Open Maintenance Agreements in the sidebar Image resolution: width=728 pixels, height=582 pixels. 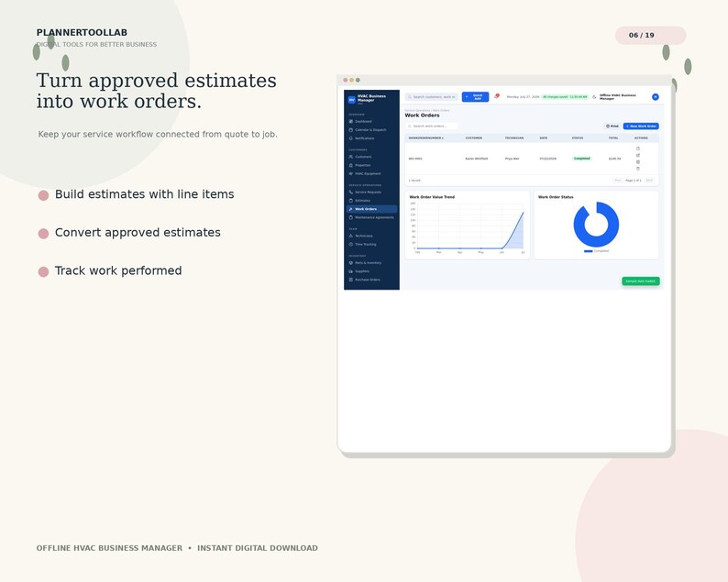tap(370, 217)
